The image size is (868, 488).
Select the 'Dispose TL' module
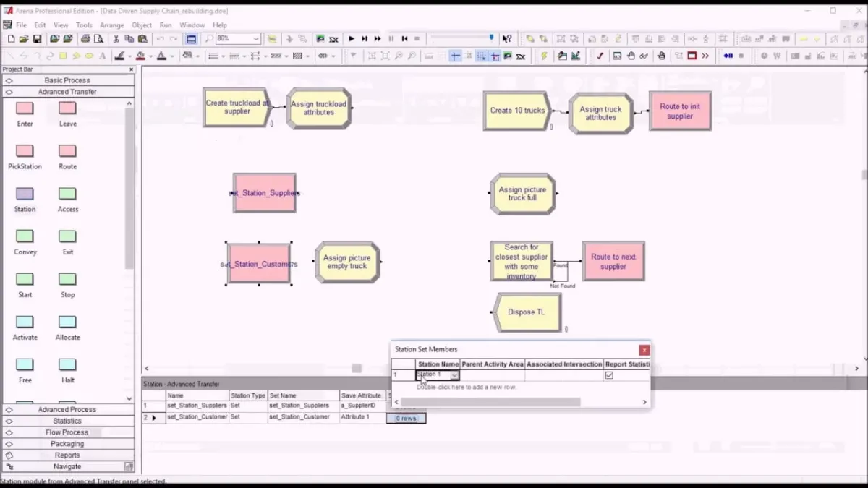point(526,312)
